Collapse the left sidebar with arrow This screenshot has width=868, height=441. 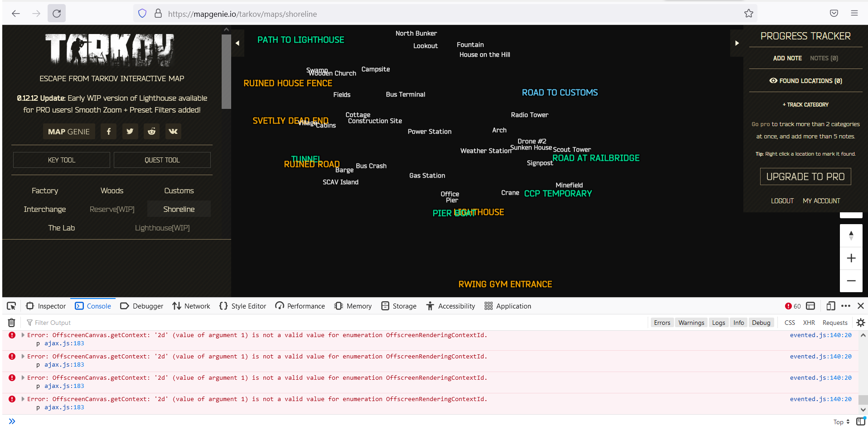237,43
